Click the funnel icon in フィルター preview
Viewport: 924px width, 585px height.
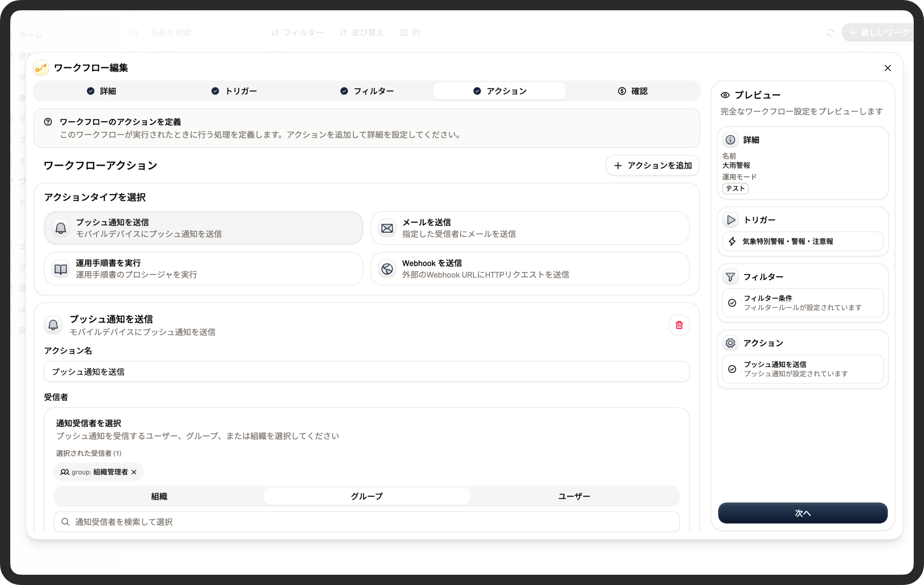point(730,276)
